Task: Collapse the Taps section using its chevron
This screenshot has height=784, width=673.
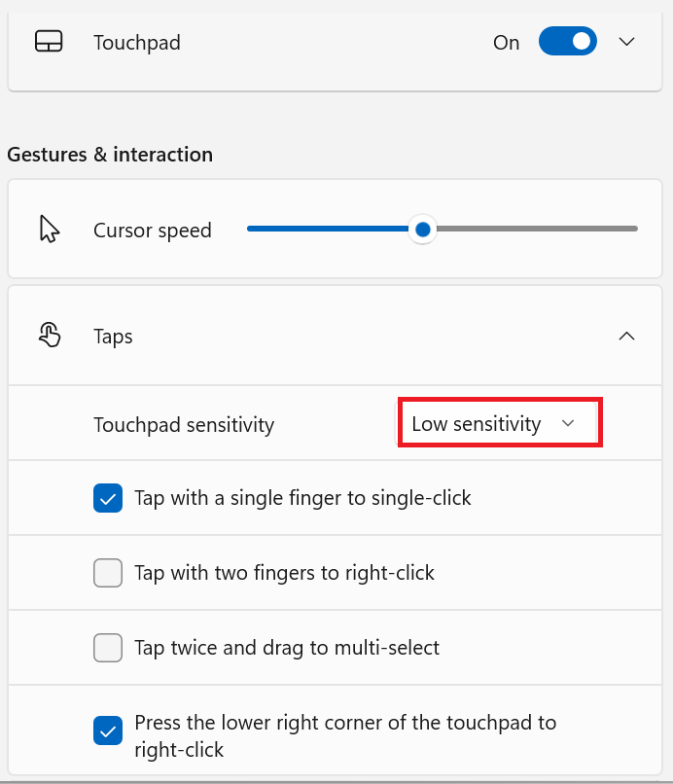Action: [627, 336]
